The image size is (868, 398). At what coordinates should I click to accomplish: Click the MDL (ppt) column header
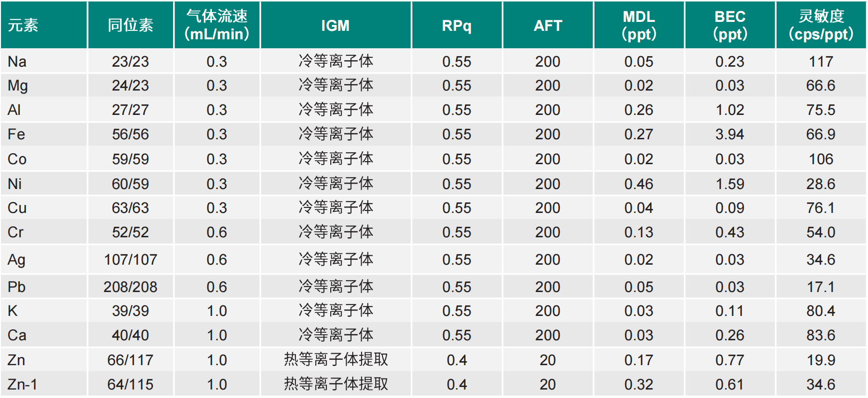click(639, 25)
